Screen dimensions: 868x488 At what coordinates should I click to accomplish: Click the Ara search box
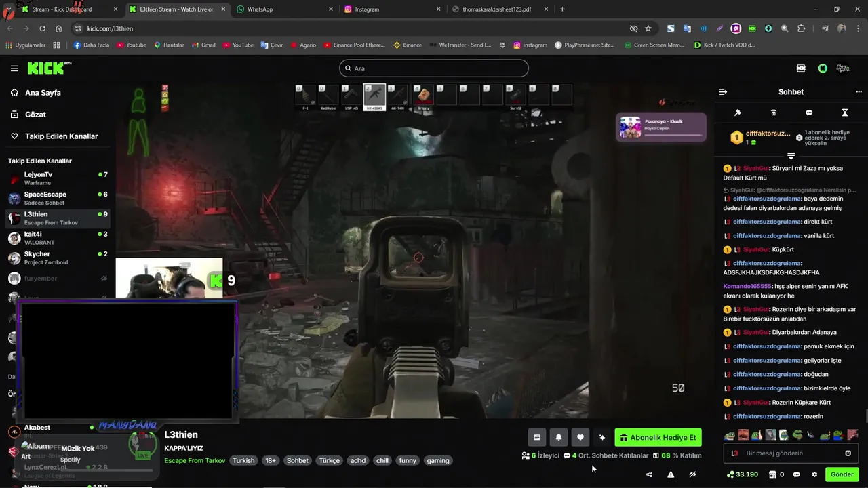(434, 68)
